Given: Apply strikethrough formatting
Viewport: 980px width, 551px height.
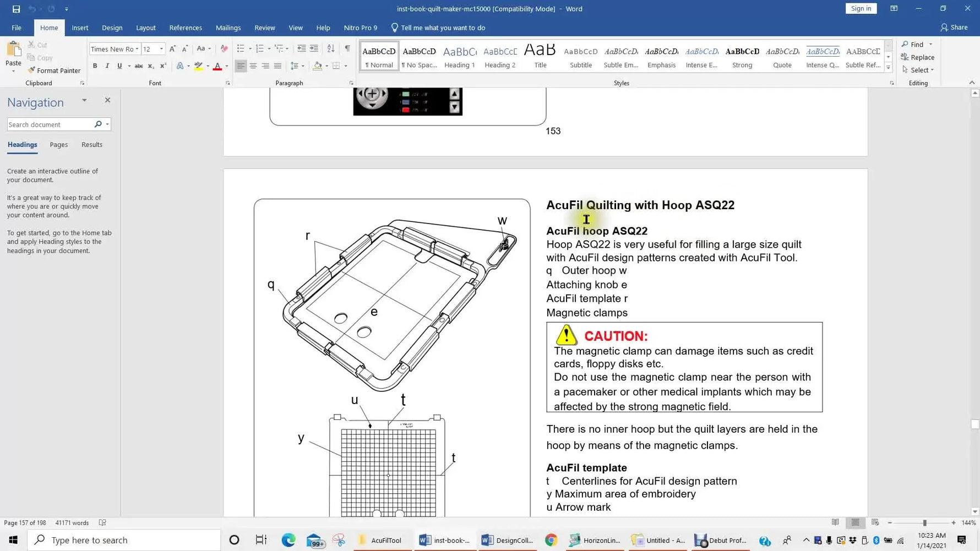Looking at the screenshot, I should 139,66.
